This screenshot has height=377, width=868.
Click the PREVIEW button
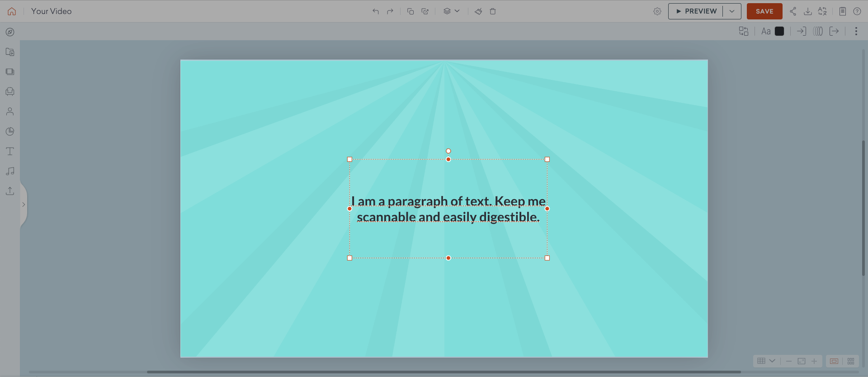[x=696, y=11]
